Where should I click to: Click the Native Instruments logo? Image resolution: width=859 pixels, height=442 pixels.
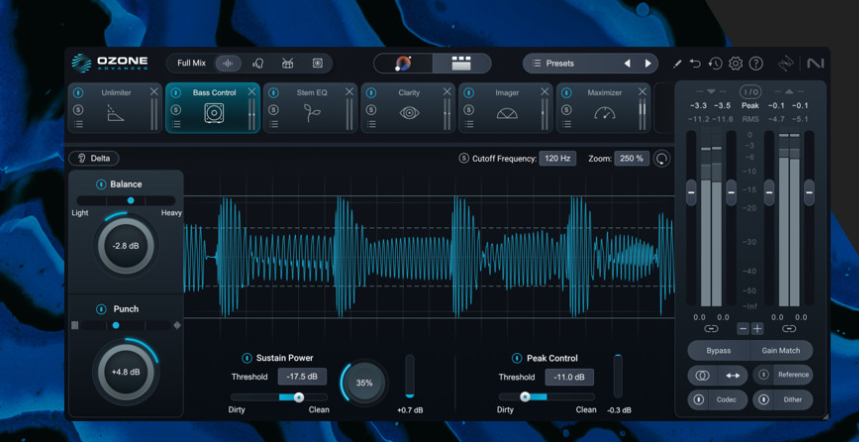click(816, 64)
